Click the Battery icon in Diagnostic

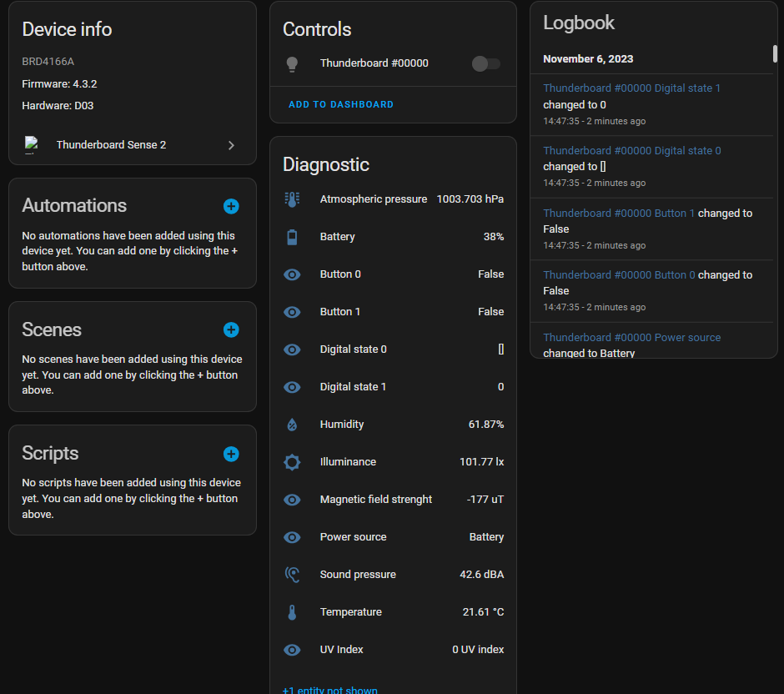click(292, 237)
